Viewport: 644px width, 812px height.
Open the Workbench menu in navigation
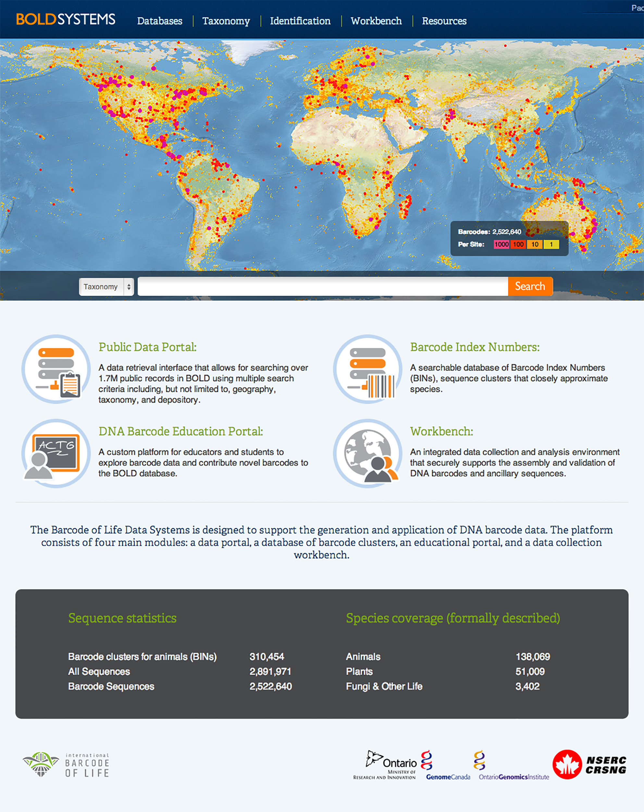[x=377, y=21]
